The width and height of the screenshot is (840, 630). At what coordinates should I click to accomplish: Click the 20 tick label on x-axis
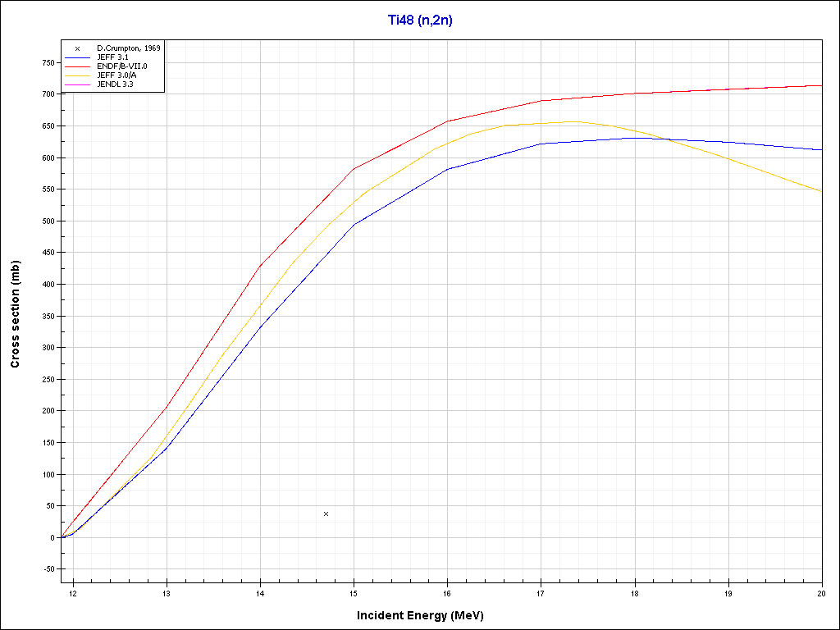[821, 593]
